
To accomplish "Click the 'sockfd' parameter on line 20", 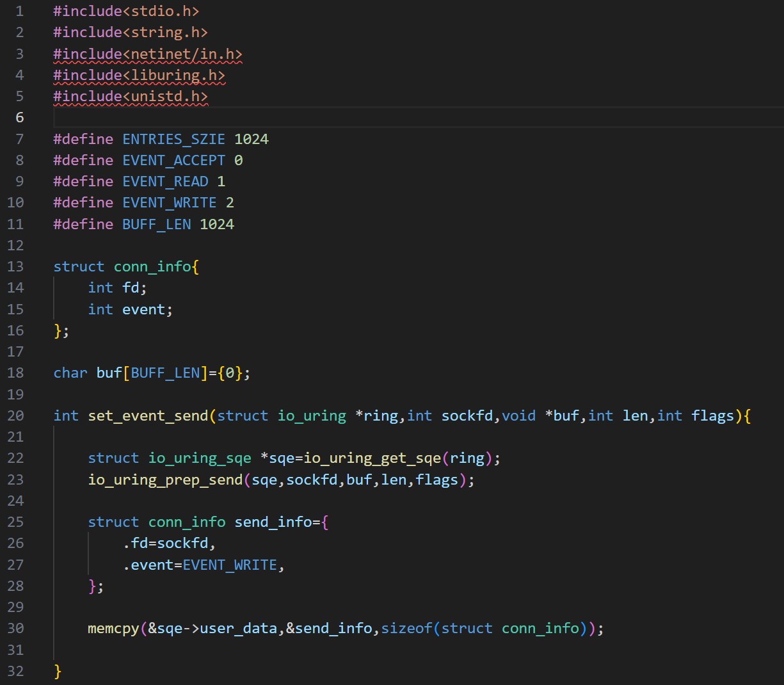I will coord(467,415).
